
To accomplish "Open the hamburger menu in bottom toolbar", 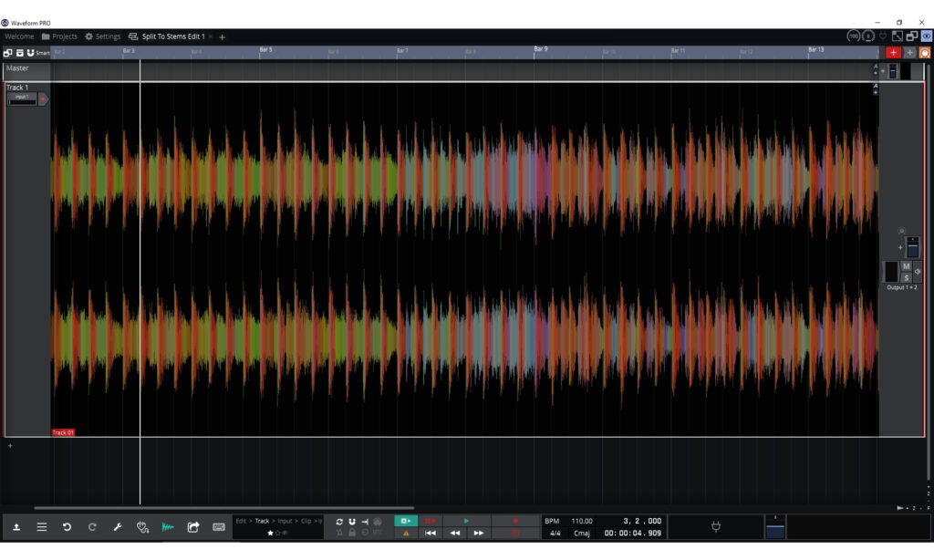I will coord(42,527).
